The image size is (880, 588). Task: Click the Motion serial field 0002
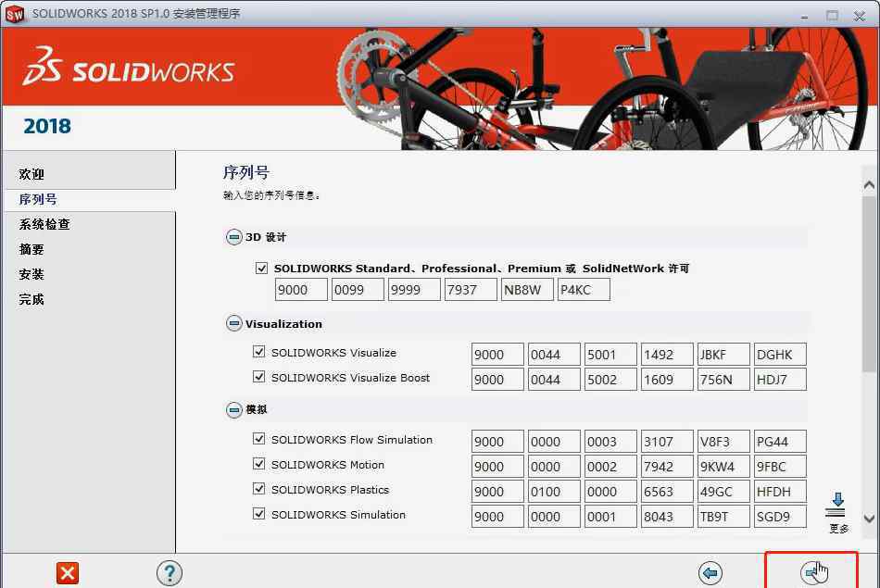coord(610,467)
